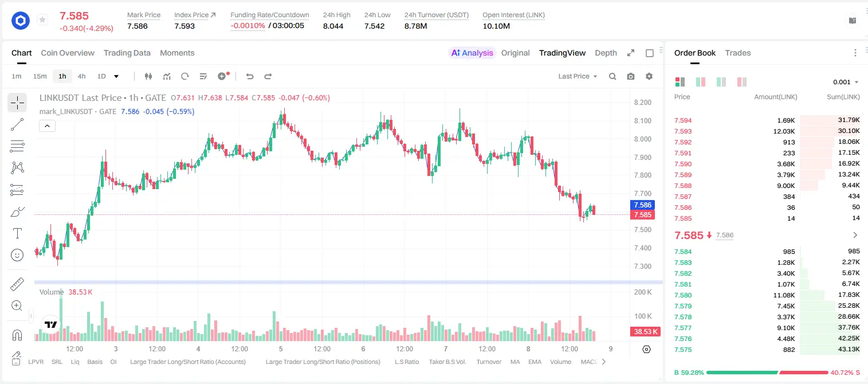This screenshot has width=868, height=384.
Task: Open chart settings gear icon
Action: click(649, 76)
